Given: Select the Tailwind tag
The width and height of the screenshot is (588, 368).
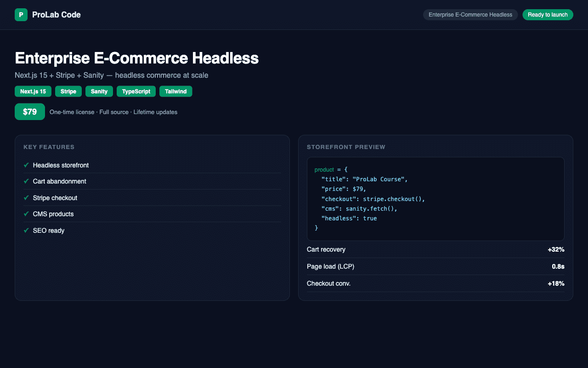Looking at the screenshot, I should click(176, 92).
